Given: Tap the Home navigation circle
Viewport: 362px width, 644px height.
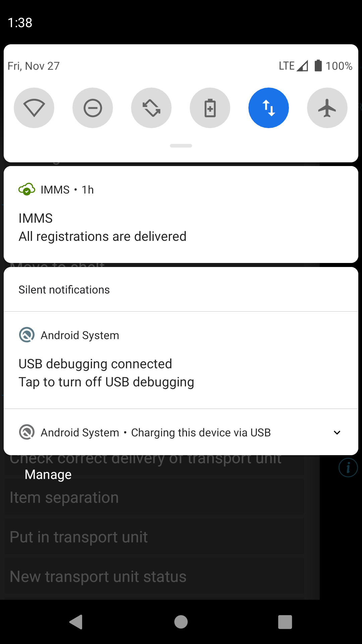Looking at the screenshot, I should [181, 622].
